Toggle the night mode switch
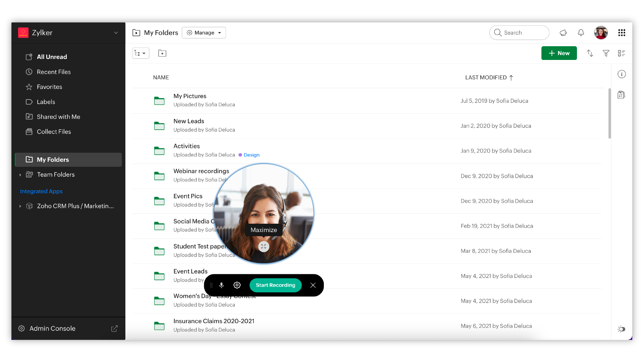Screen dimensions: 644x362 click(x=622, y=329)
